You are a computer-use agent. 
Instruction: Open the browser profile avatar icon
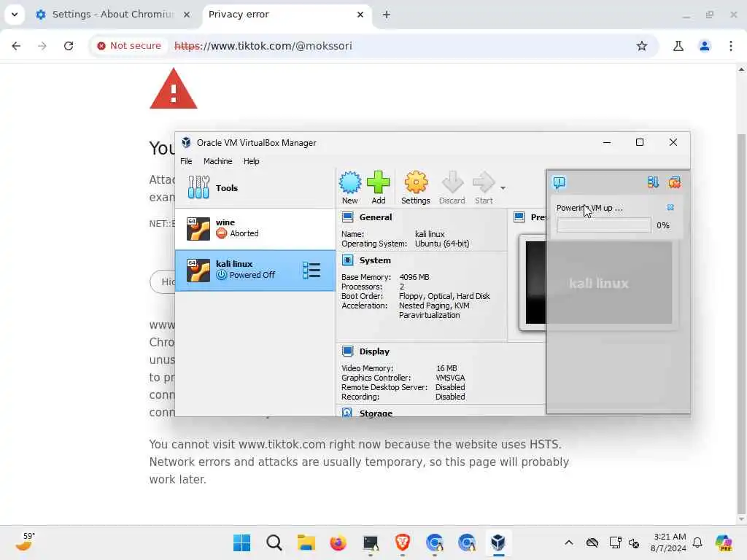(705, 46)
